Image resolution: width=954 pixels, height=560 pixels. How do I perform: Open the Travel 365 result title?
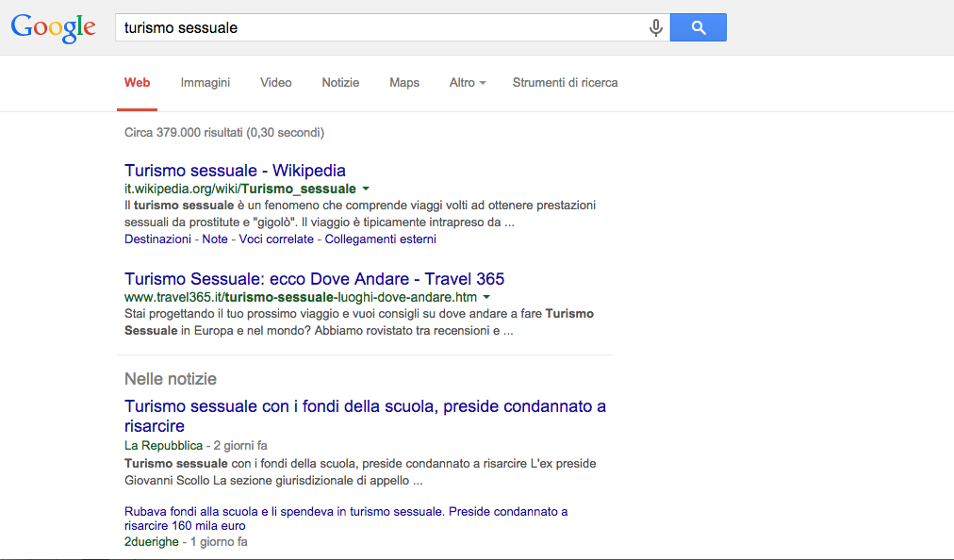coord(314,279)
